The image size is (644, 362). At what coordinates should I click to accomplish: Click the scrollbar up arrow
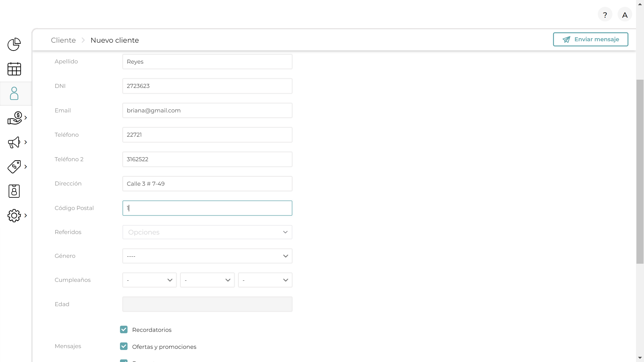(x=640, y=4)
